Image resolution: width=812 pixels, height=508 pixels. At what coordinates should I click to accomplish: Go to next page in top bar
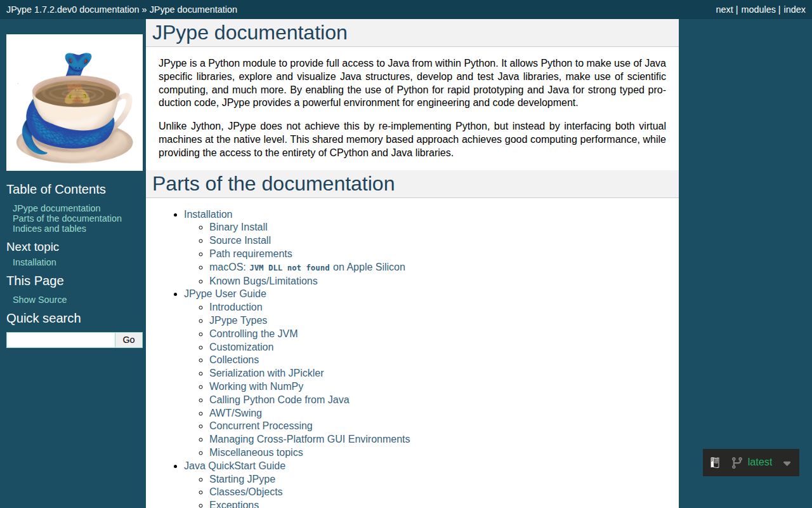[x=724, y=10]
